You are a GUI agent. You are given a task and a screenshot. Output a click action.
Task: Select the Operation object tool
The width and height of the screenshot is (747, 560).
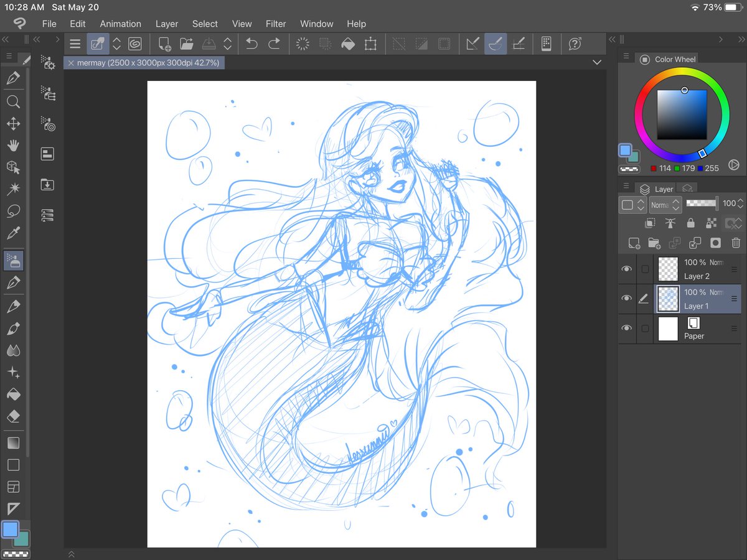pyautogui.click(x=13, y=167)
